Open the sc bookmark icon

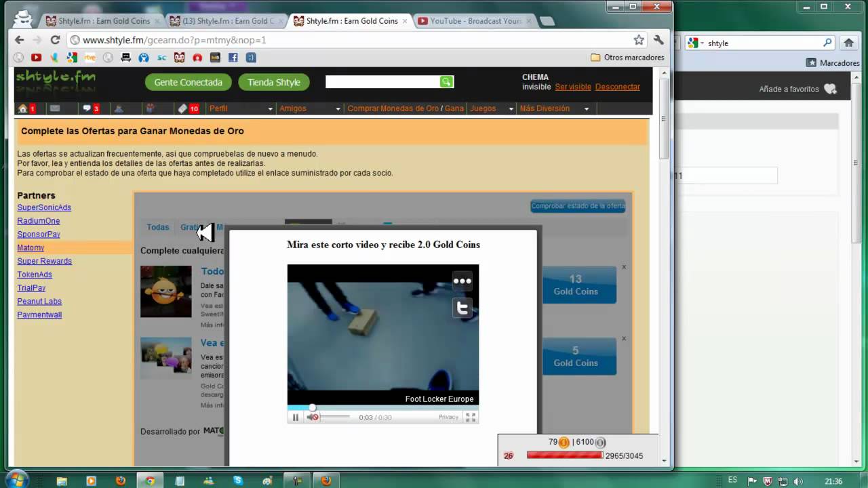point(161,58)
